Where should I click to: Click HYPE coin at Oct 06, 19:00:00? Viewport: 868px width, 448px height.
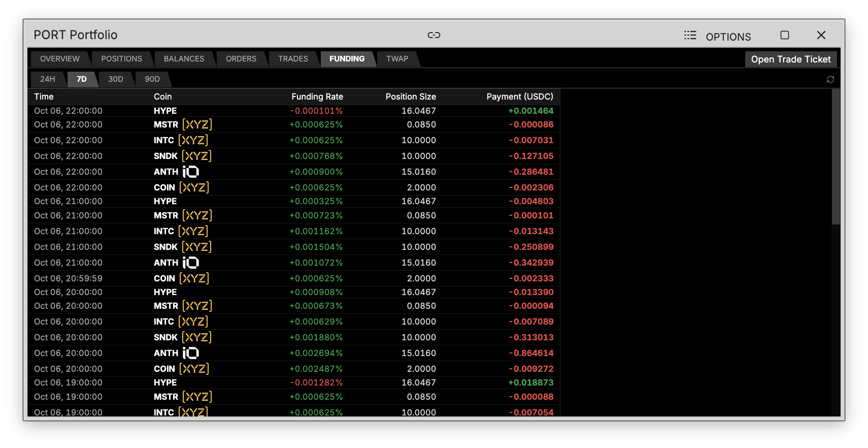click(x=165, y=382)
